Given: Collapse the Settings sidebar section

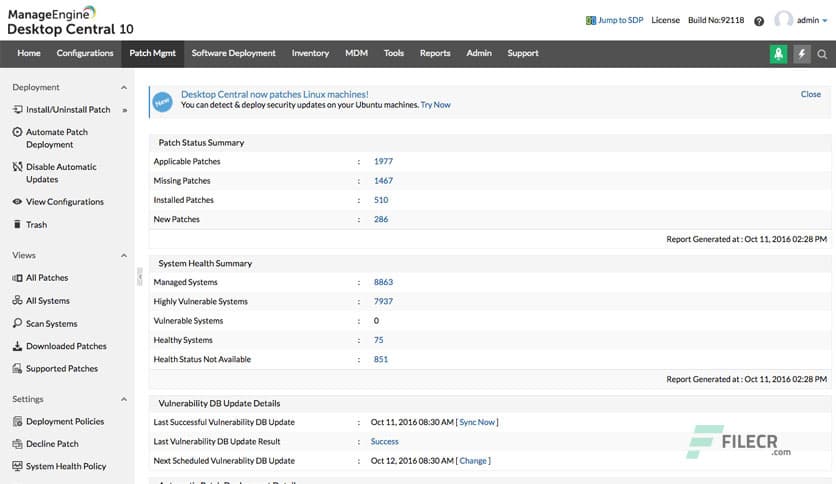Looking at the screenshot, I should pyautogui.click(x=124, y=399).
